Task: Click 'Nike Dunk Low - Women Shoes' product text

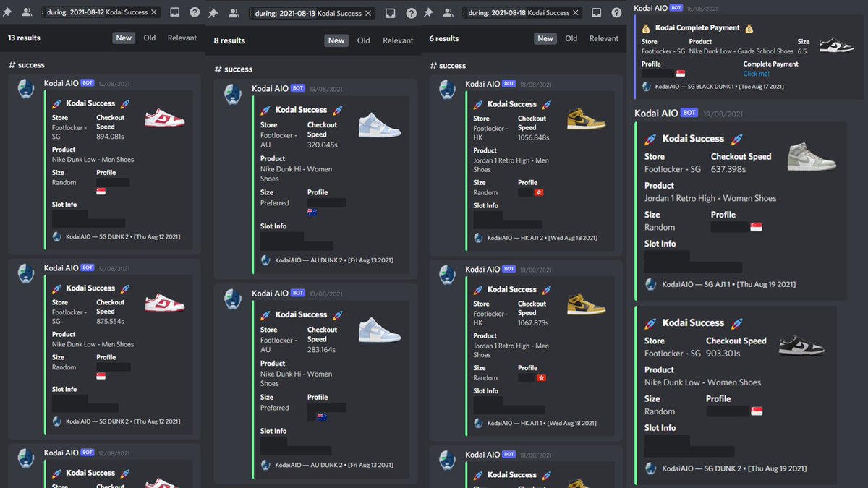Action: point(702,382)
